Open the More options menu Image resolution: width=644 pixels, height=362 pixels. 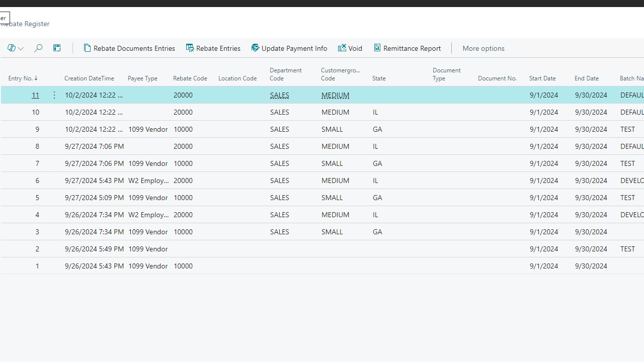click(x=483, y=48)
